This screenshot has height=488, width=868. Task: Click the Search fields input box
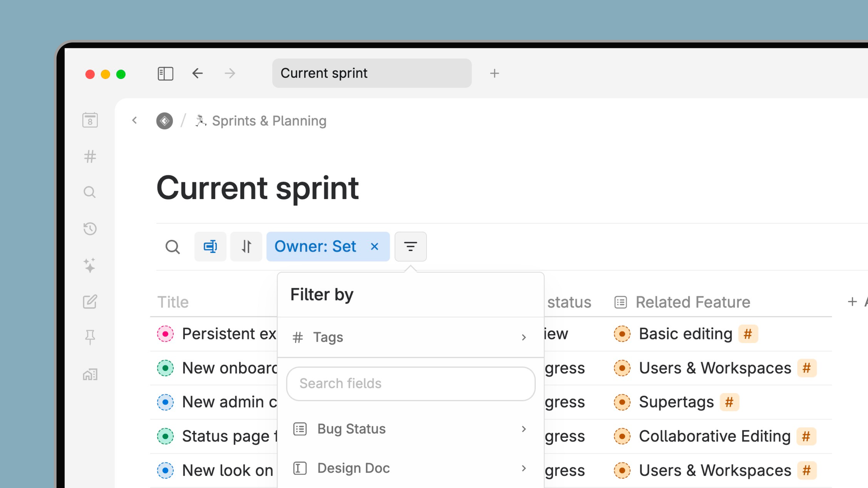coord(410,383)
